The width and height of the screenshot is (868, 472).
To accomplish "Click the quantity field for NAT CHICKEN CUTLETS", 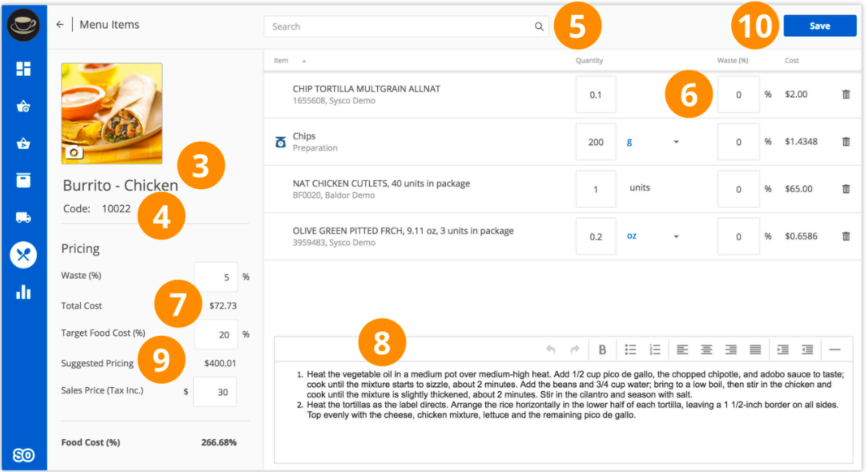I will (596, 189).
